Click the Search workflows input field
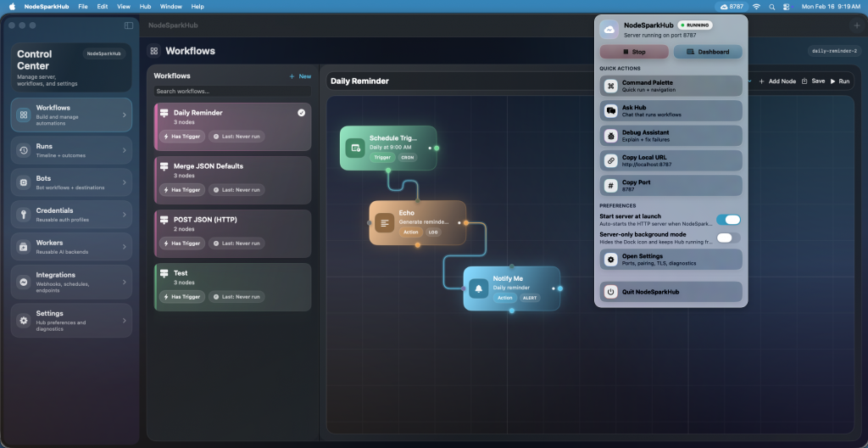868x448 pixels. pos(231,91)
